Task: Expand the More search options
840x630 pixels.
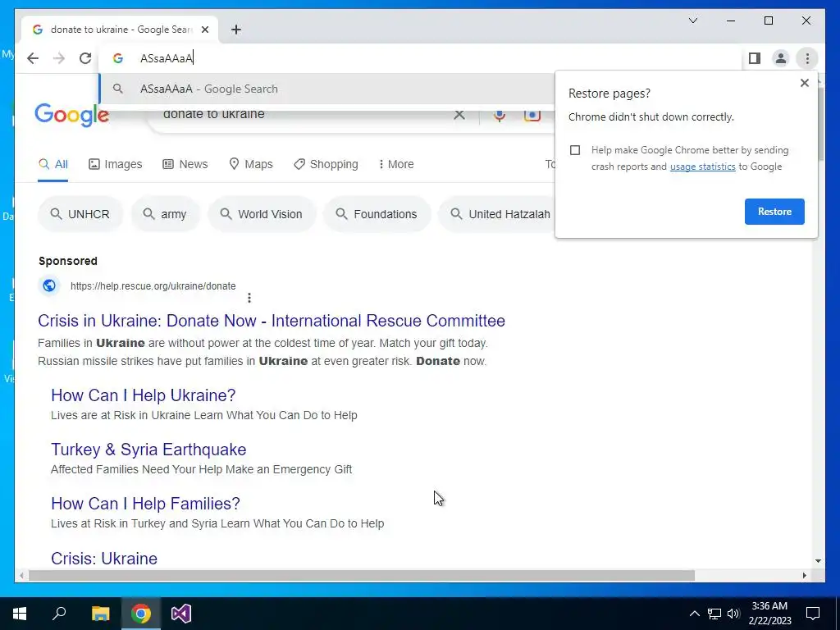Action: coord(396,164)
